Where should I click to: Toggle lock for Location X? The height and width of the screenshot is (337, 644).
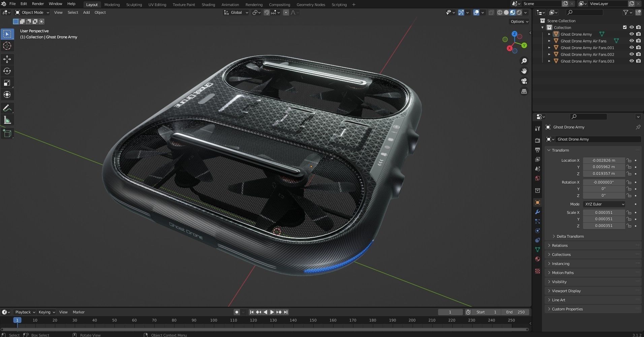[x=629, y=160]
